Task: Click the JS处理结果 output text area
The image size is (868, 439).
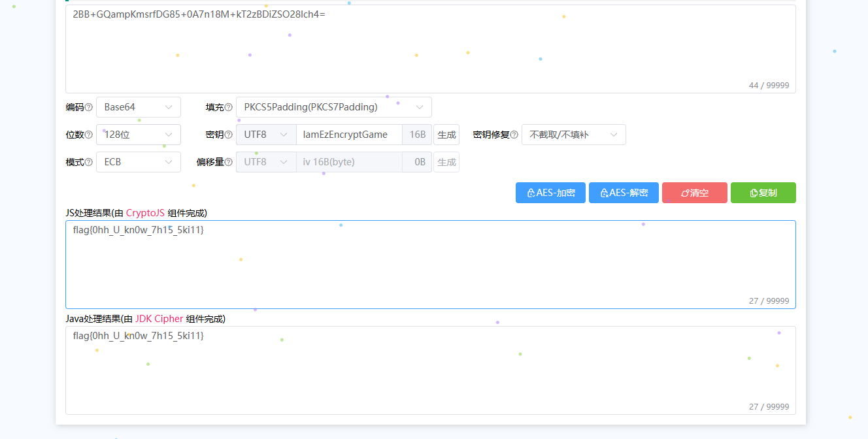Action: point(430,265)
